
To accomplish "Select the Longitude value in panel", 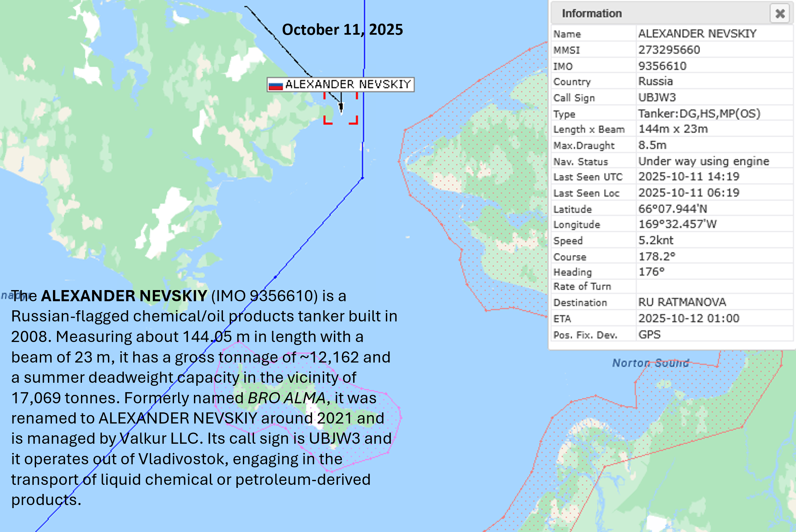I will [677, 224].
